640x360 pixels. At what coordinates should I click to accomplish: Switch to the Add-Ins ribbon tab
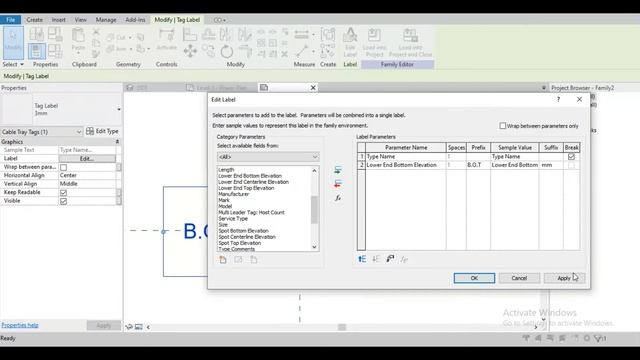135,20
